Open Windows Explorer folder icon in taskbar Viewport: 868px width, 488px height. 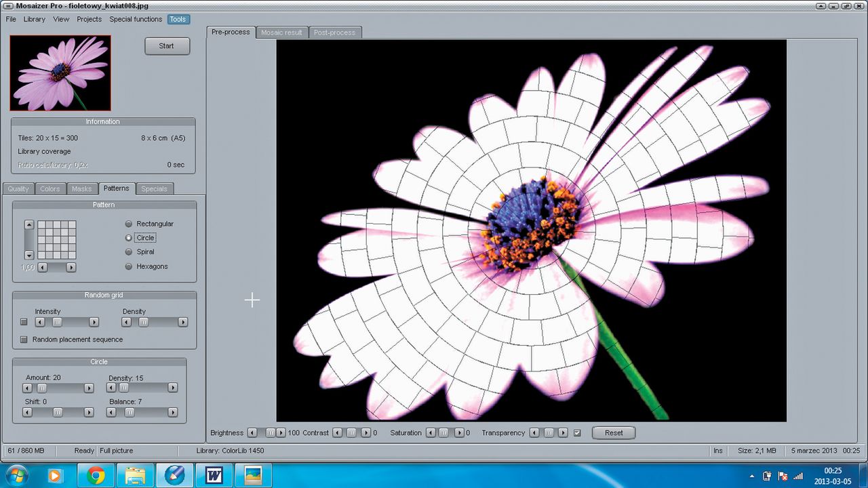135,476
